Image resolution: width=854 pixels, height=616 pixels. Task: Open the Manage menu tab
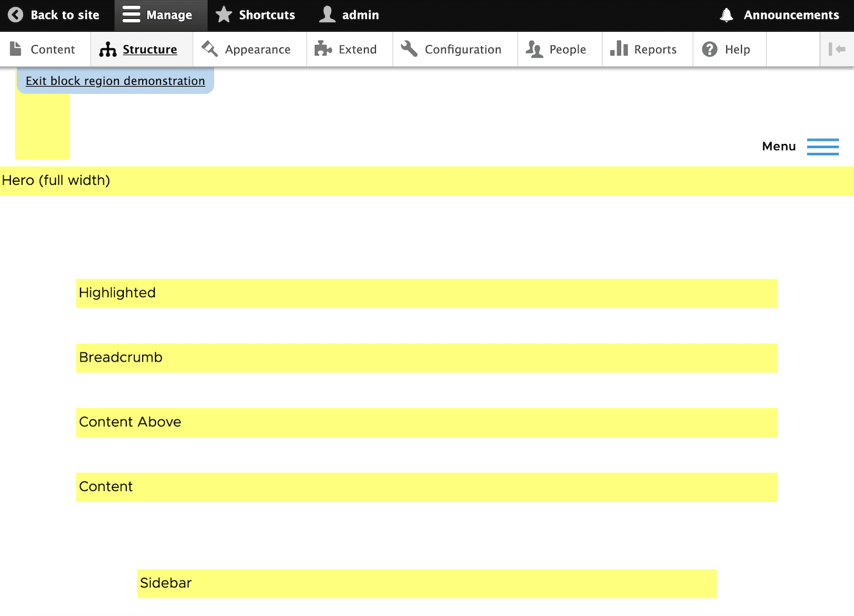pyautogui.click(x=160, y=15)
